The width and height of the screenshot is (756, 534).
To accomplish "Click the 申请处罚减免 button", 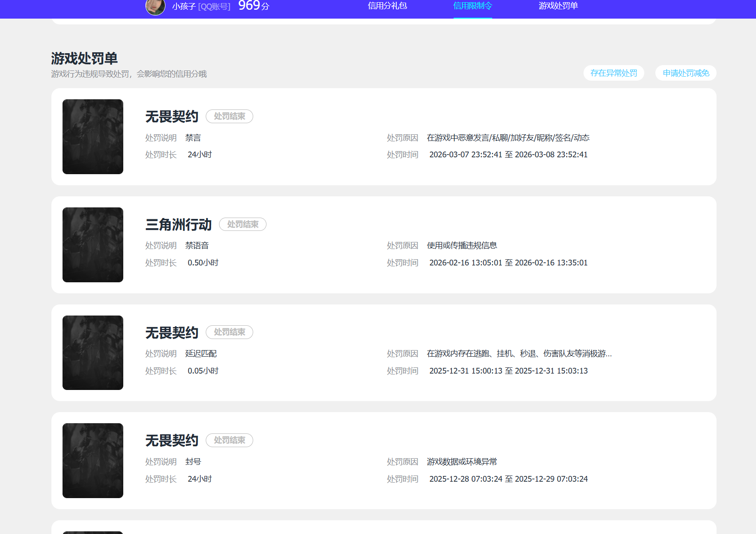I will click(686, 73).
